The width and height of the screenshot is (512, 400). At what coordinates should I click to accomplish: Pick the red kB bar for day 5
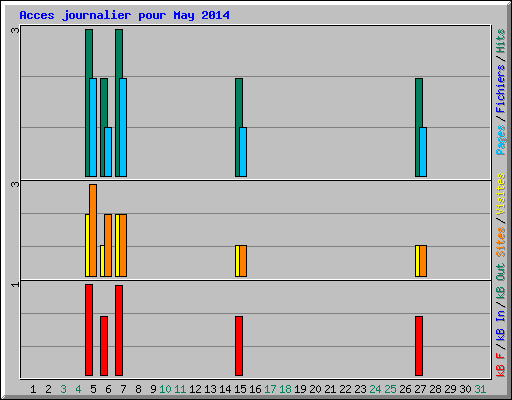point(89,330)
